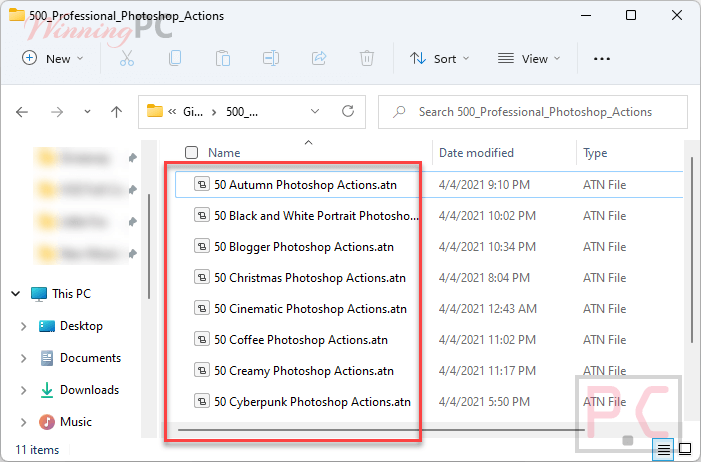Open recent locations dropdown chevron
Image resolution: width=701 pixels, height=462 pixels.
[x=87, y=112]
